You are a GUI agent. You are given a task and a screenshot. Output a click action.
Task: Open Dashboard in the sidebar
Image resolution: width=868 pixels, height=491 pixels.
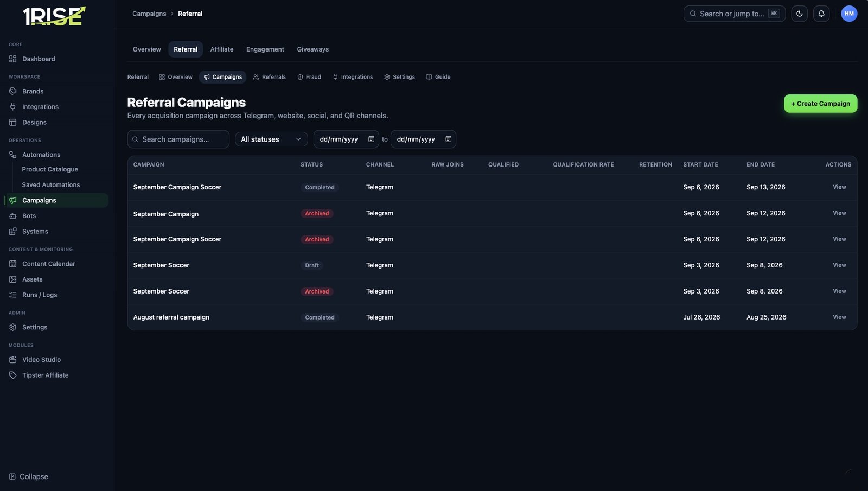39,59
